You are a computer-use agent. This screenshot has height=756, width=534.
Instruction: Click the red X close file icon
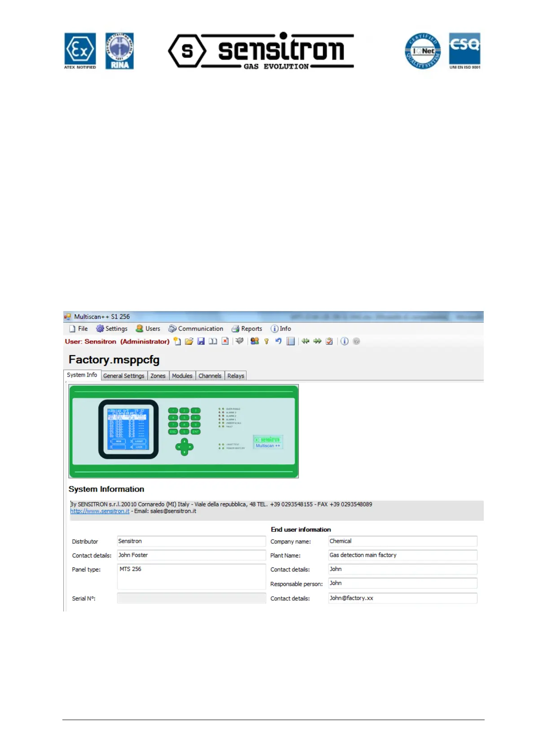pos(225,341)
